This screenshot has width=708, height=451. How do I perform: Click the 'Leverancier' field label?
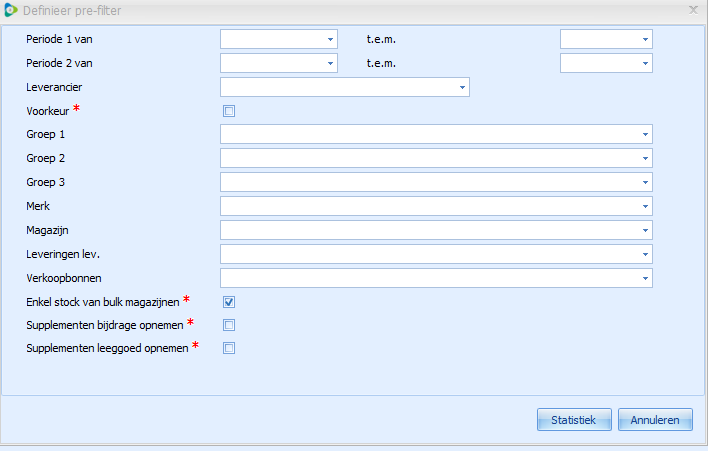pyautogui.click(x=54, y=87)
